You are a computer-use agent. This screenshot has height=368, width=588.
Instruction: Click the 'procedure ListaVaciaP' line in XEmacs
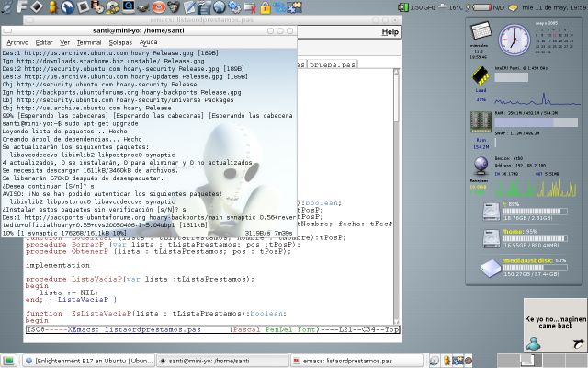(140, 279)
